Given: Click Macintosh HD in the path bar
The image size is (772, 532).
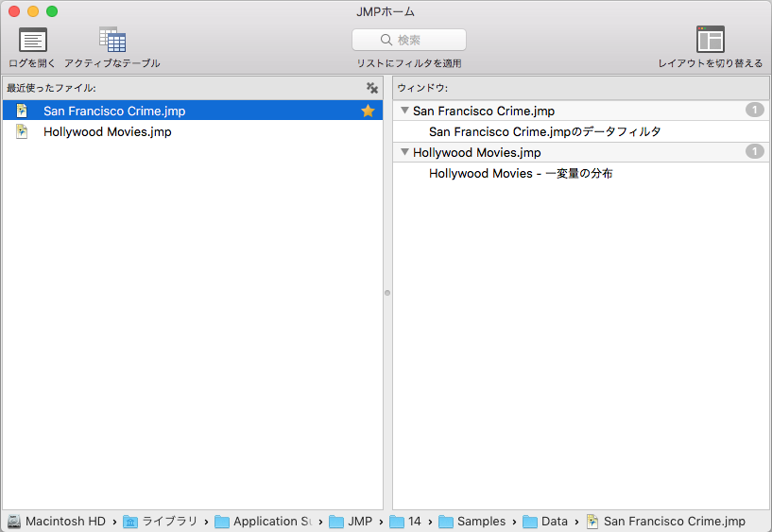Looking at the screenshot, I should click(64, 522).
